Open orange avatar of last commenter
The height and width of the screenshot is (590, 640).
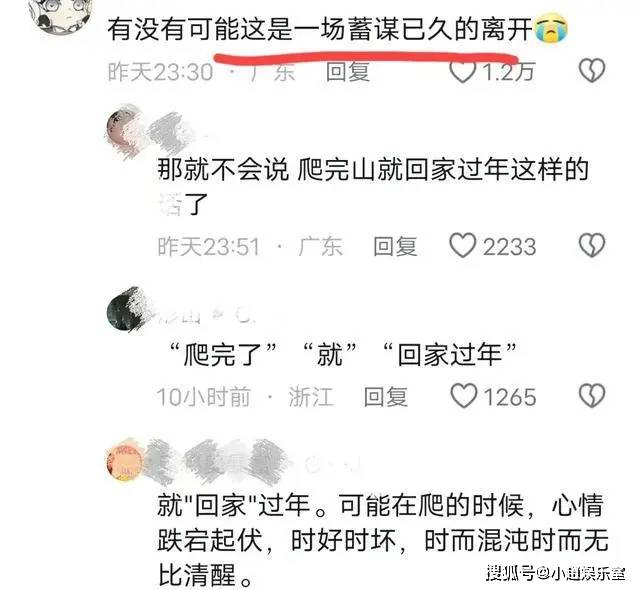[122, 463]
